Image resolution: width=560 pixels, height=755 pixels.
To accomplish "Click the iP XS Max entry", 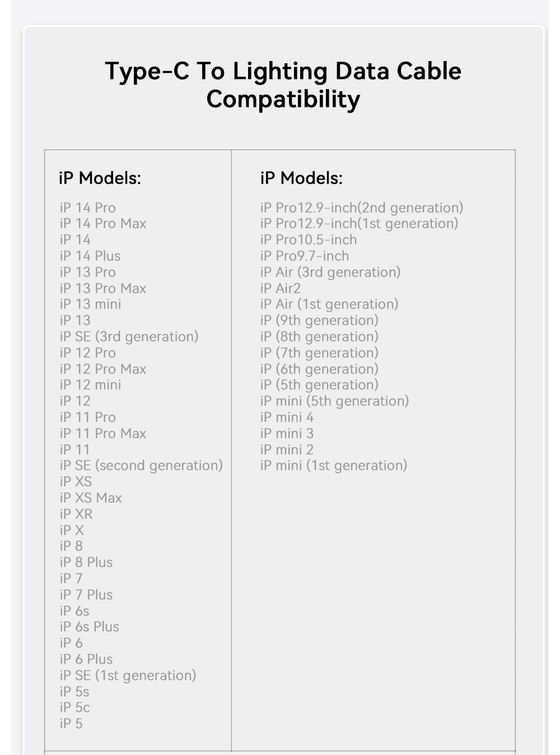I will pyautogui.click(x=91, y=498).
